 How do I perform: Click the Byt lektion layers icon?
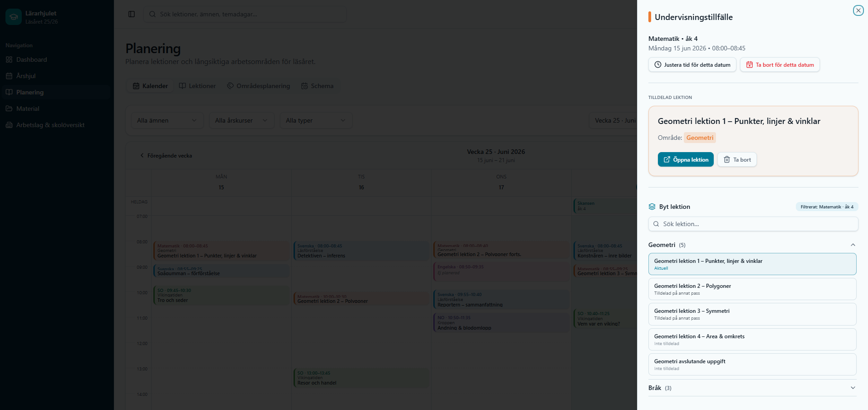point(652,207)
